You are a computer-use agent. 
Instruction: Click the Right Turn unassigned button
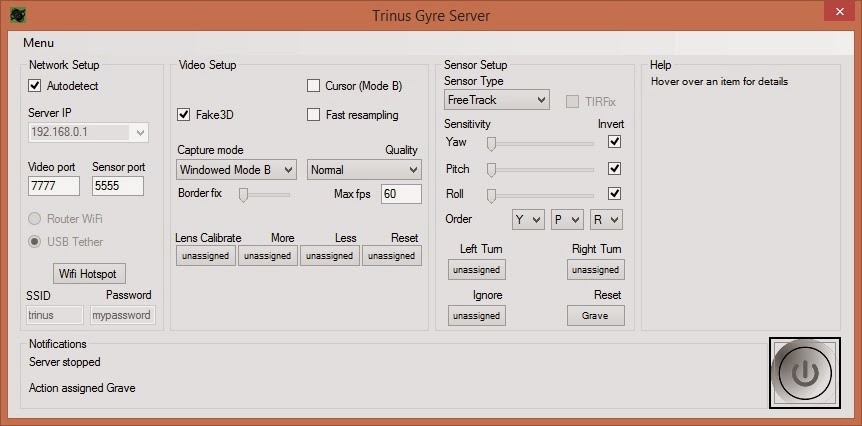(596, 270)
